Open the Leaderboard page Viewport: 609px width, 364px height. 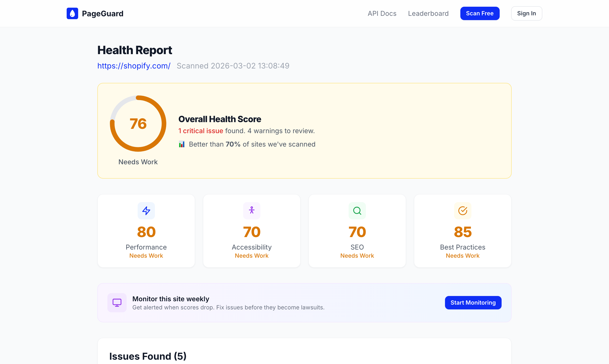[x=428, y=13]
